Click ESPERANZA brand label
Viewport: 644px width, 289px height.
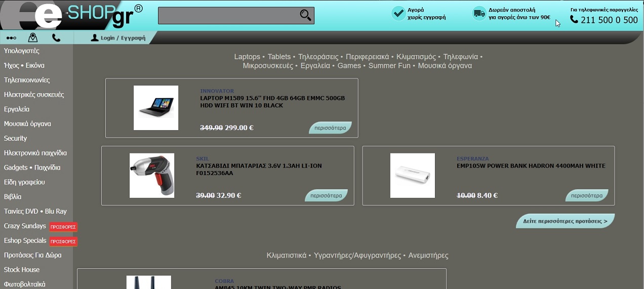click(x=473, y=159)
